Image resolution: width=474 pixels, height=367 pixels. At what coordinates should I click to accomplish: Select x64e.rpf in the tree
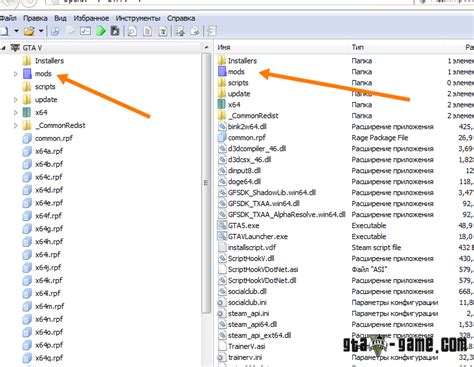click(49, 203)
